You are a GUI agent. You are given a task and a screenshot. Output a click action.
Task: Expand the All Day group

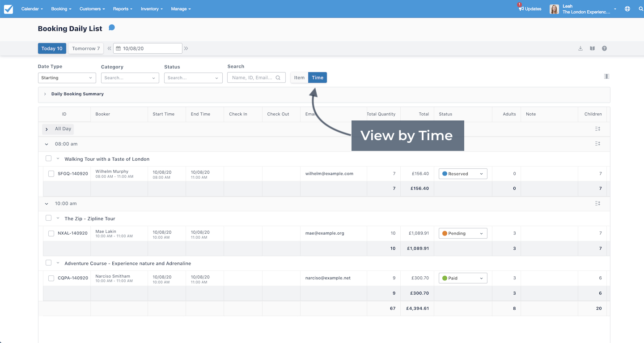pyautogui.click(x=47, y=129)
